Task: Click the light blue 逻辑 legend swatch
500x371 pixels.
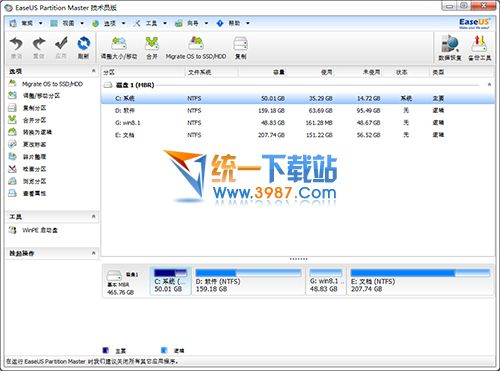Action: pyautogui.click(x=164, y=350)
